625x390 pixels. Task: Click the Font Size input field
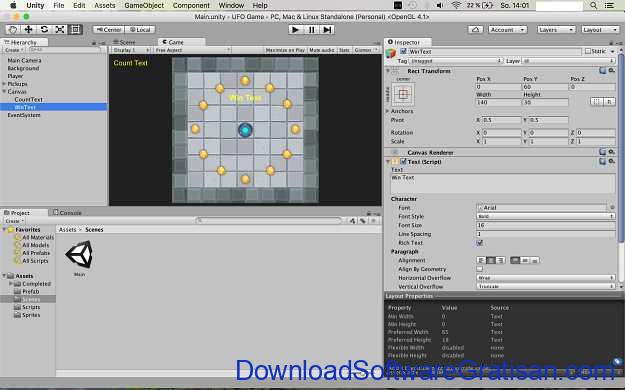(x=545, y=225)
